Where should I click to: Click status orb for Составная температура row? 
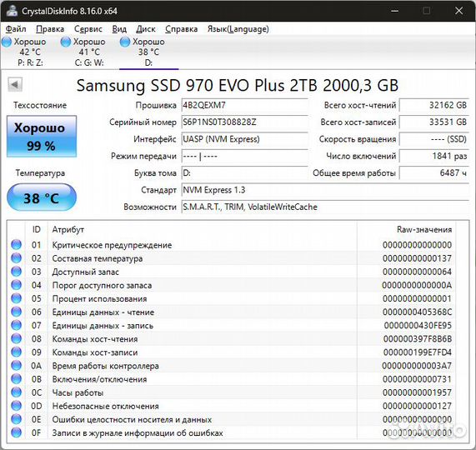tap(16, 258)
